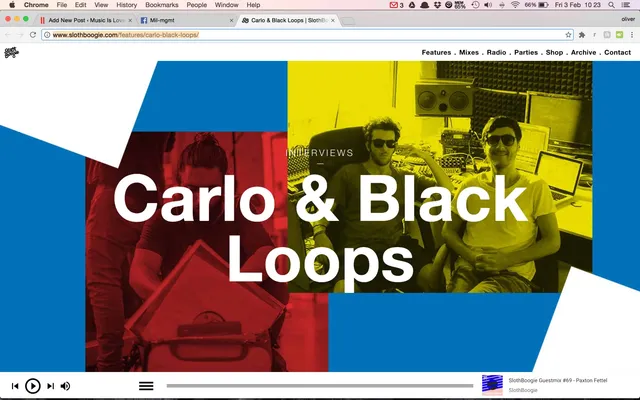Seek in the track progress bar
Image resolution: width=640 pixels, height=400 pixels.
point(320,385)
